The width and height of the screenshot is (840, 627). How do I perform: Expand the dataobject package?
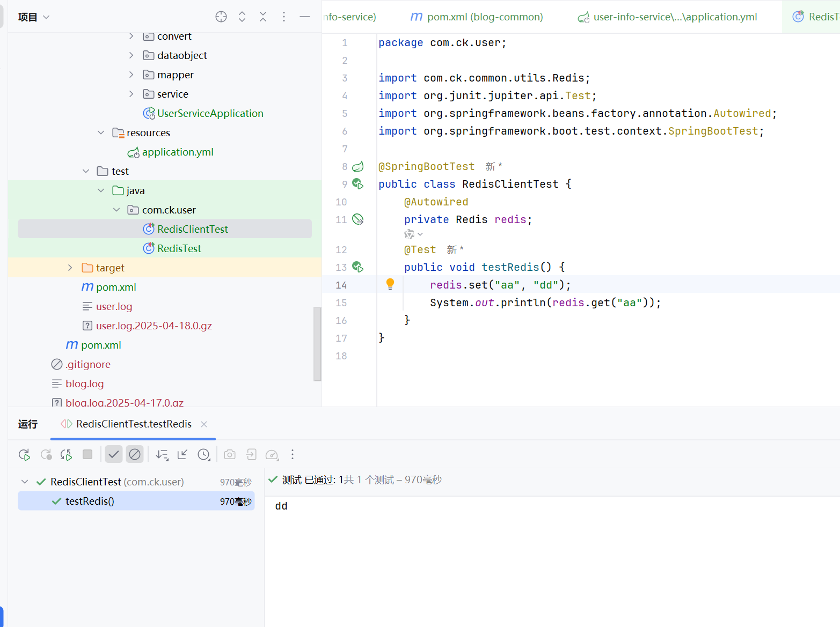click(x=132, y=55)
